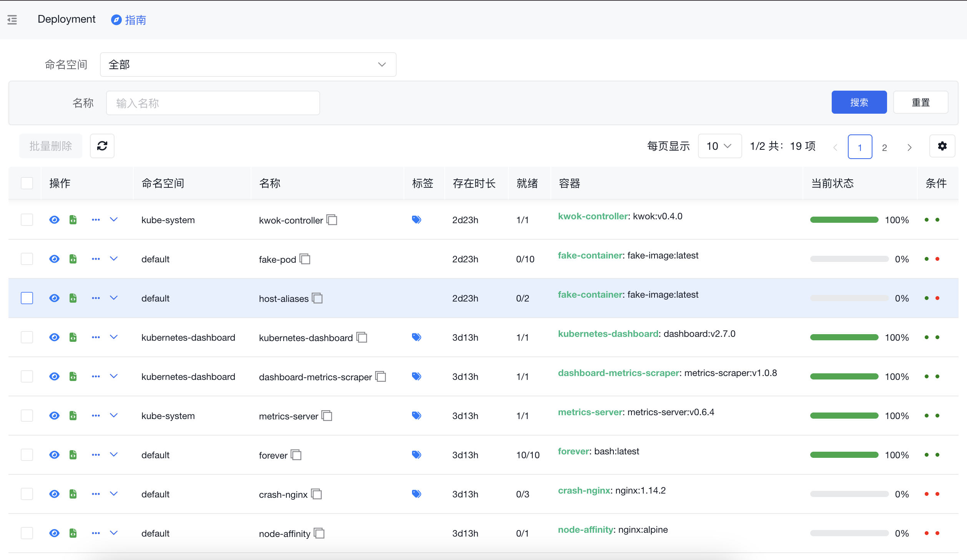View host-aliases deployment eye icon
The width and height of the screenshot is (967, 560).
pyautogui.click(x=55, y=298)
